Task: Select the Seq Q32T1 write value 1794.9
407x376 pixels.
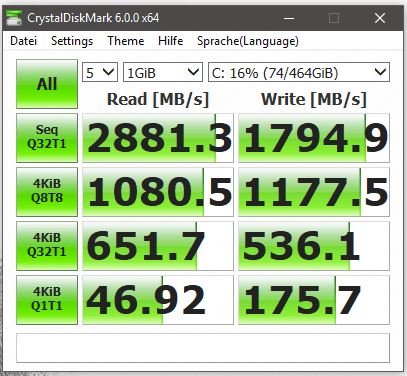Action: (x=314, y=138)
